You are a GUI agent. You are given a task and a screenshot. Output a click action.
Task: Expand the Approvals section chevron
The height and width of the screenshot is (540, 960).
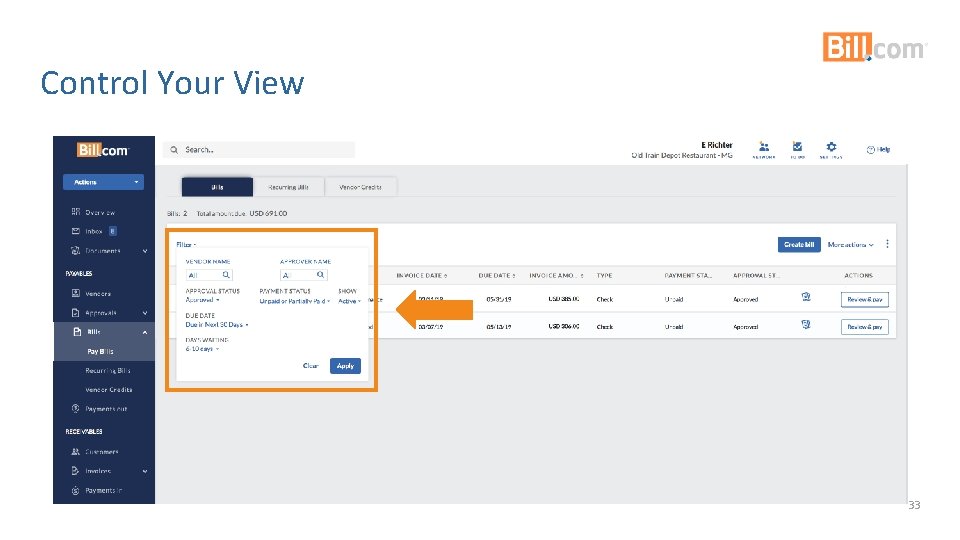click(145, 313)
